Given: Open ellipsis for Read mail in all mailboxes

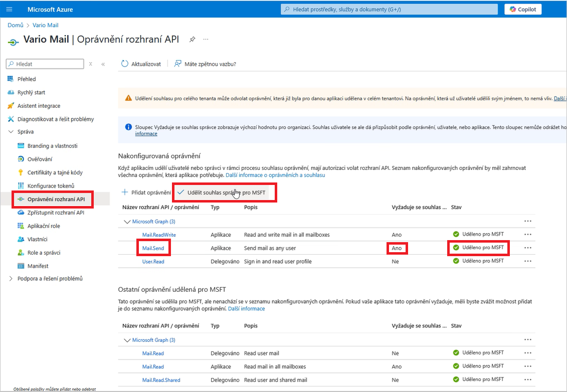Looking at the screenshot, I should 527,366.
